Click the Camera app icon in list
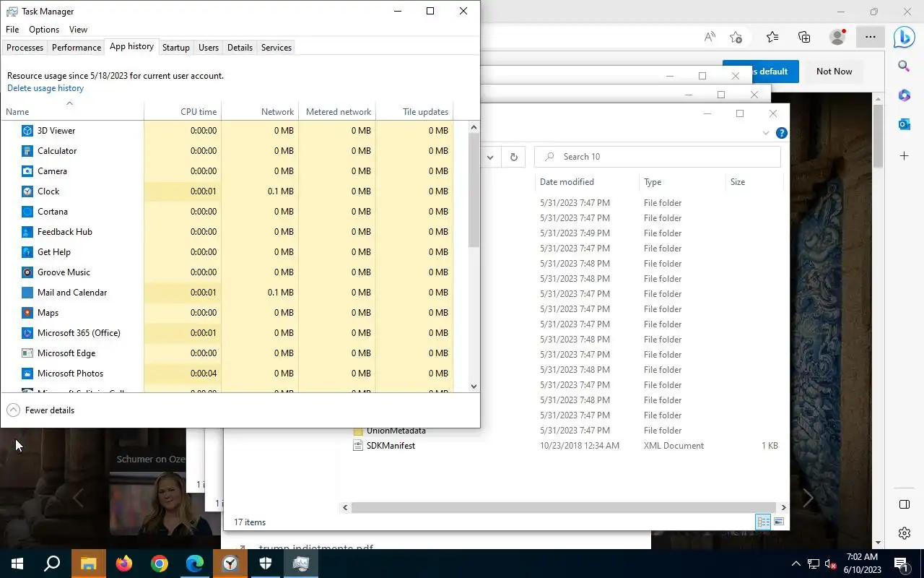 pos(27,171)
